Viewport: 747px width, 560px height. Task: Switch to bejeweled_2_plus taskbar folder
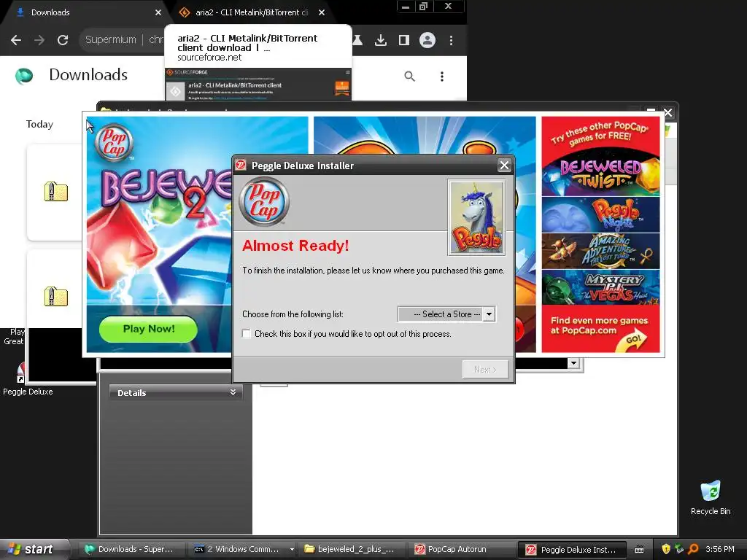point(351,549)
